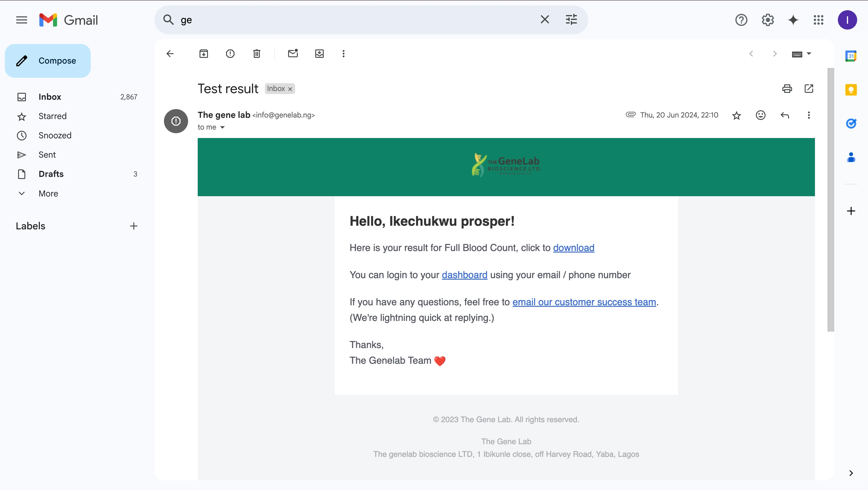
Task: Add an emoji reaction to email
Action: [760, 115]
